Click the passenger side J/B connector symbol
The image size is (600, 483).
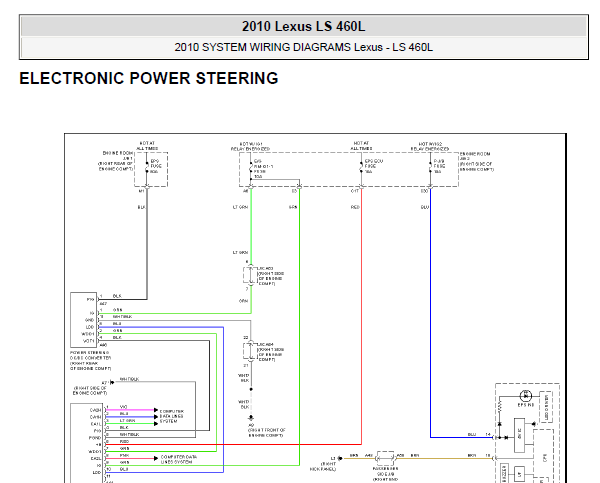(385, 458)
